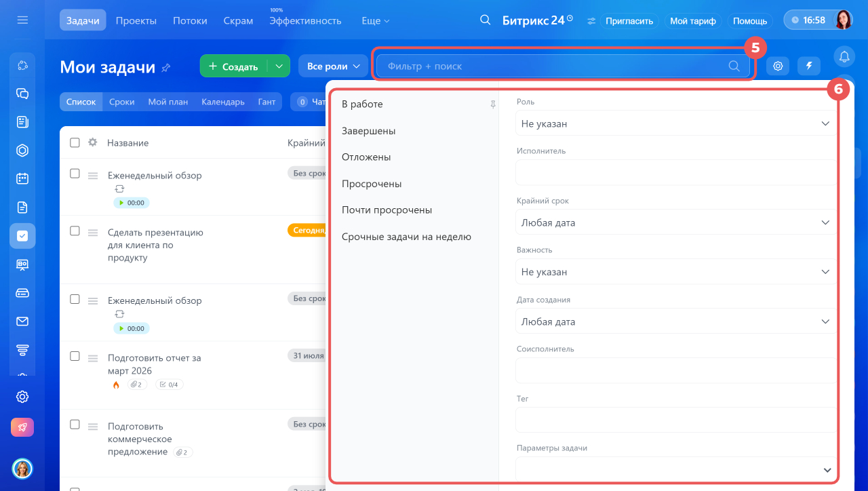Switch to the Календарь view tab
Viewport: 868px width, 491px height.
[222, 102]
